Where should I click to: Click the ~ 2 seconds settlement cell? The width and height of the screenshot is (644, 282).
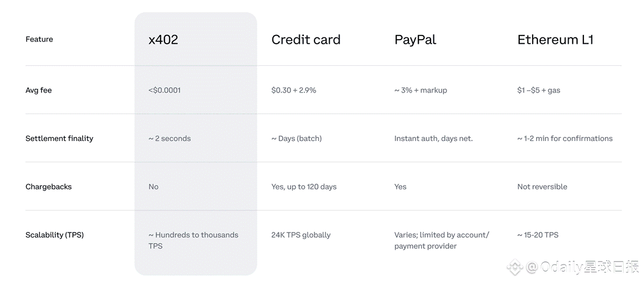[x=170, y=138]
